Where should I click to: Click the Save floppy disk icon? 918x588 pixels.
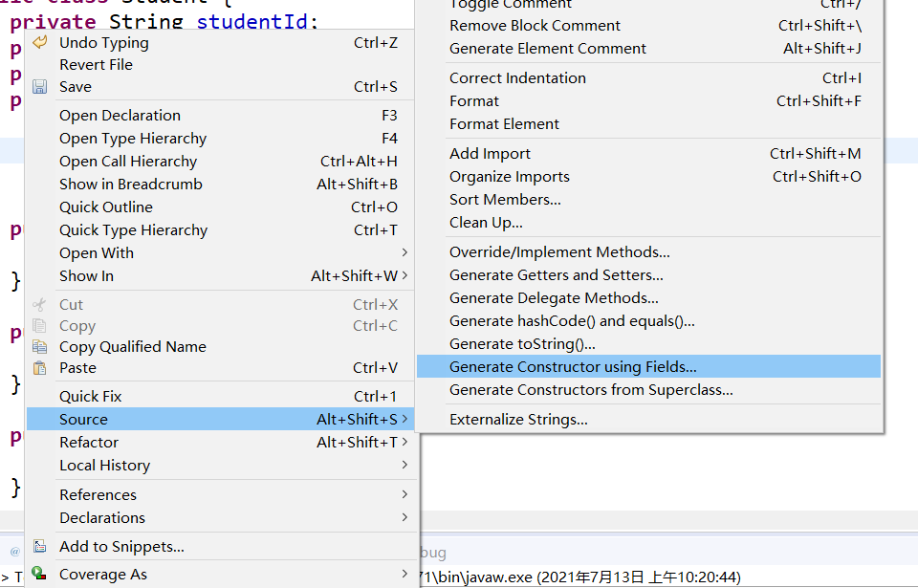(x=39, y=87)
